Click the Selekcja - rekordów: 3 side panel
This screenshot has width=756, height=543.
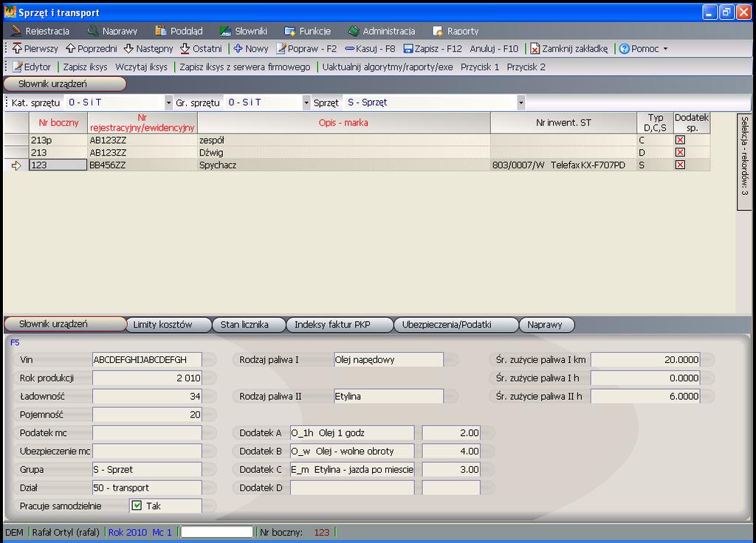(744, 162)
